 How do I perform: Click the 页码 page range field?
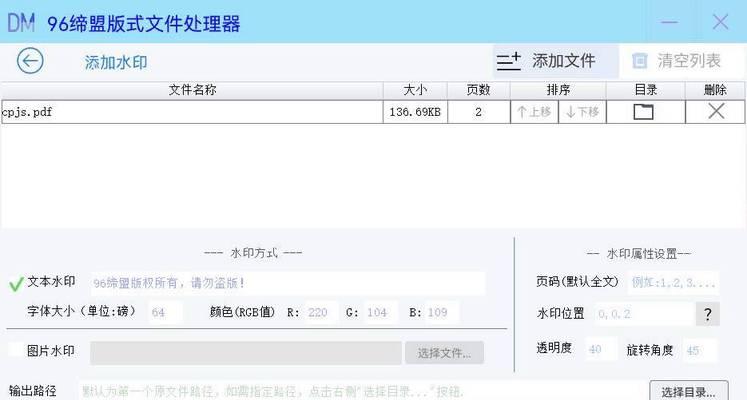(673, 282)
